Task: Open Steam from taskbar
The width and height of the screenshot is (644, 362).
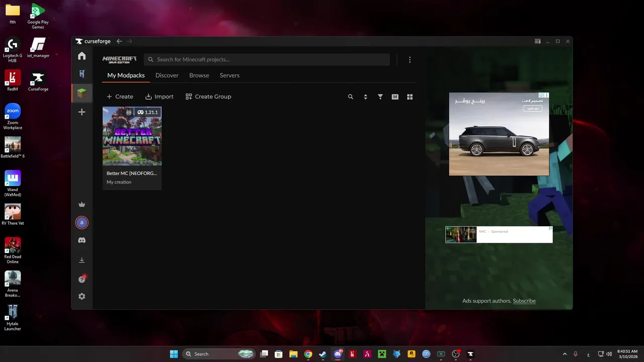Action: click(323, 354)
